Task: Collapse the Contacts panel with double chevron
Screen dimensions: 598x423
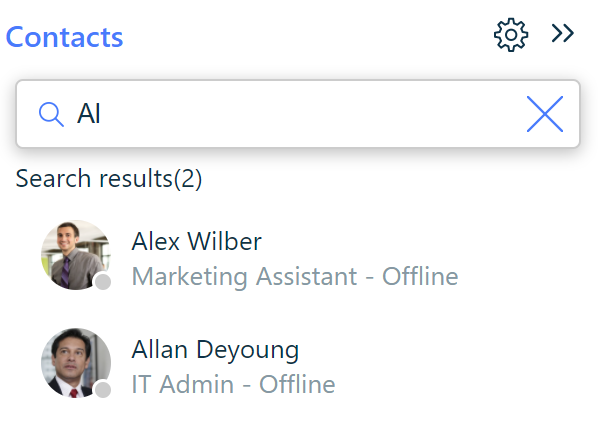Action: [563, 33]
